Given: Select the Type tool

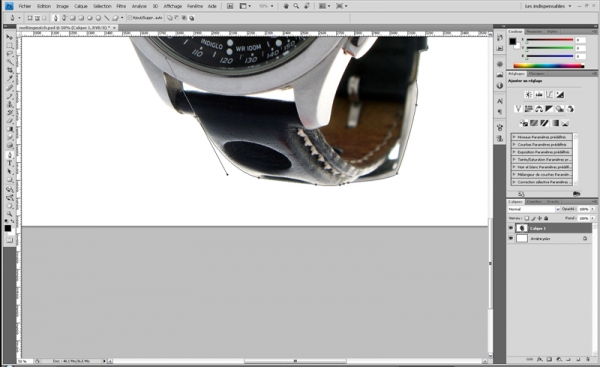Looking at the screenshot, I should pyautogui.click(x=10, y=163).
